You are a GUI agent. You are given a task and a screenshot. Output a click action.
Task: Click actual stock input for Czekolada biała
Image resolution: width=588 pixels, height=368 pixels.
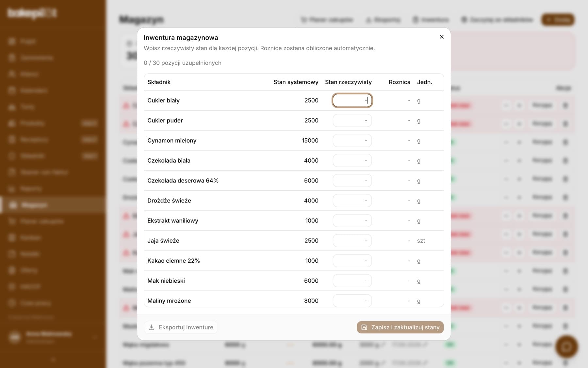(352, 161)
